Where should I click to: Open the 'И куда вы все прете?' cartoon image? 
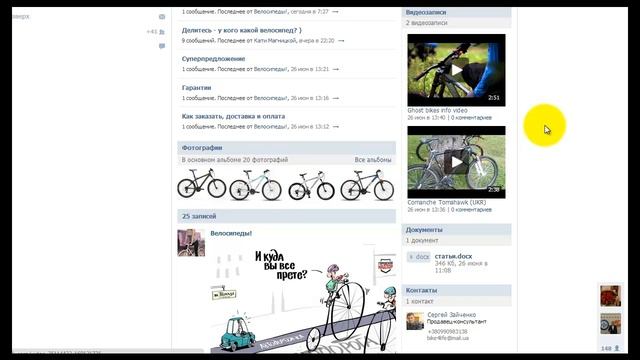[303, 299]
